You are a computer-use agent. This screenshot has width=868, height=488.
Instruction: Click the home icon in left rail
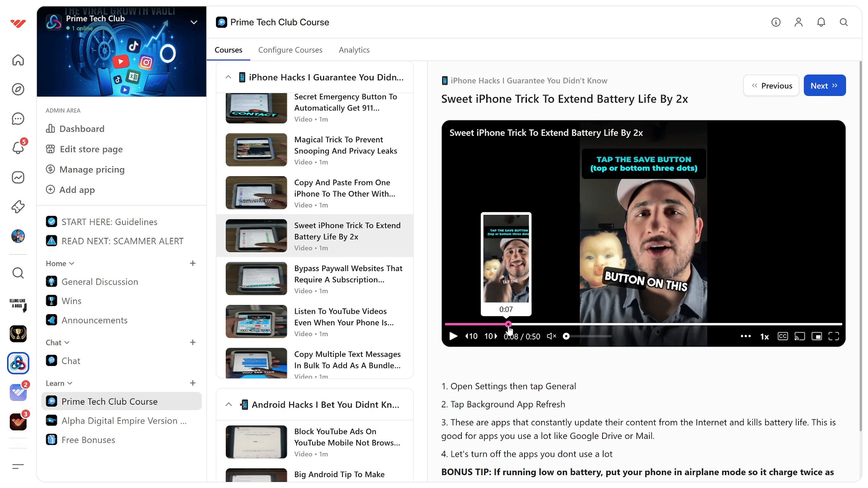[x=18, y=60]
